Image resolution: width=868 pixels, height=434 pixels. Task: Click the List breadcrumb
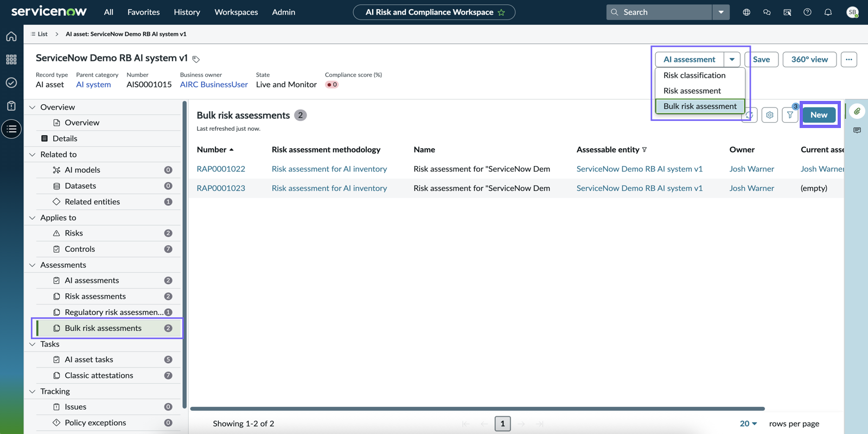point(42,34)
